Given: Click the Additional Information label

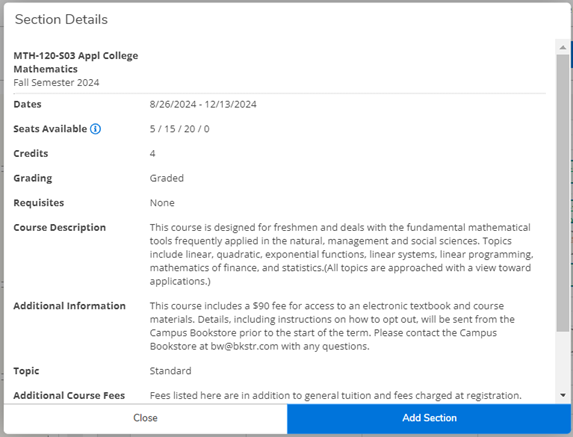Looking at the screenshot, I should pos(69,306).
